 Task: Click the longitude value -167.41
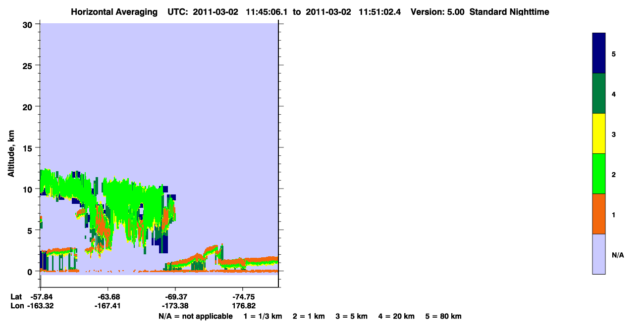click(108, 306)
